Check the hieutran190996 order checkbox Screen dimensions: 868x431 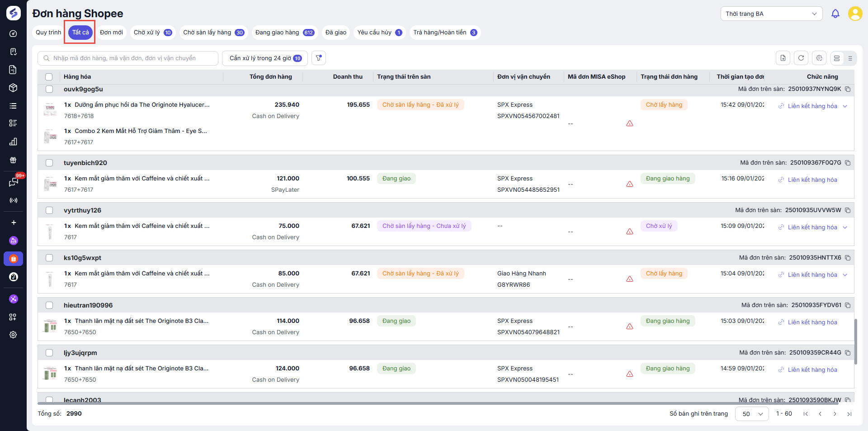point(49,305)
